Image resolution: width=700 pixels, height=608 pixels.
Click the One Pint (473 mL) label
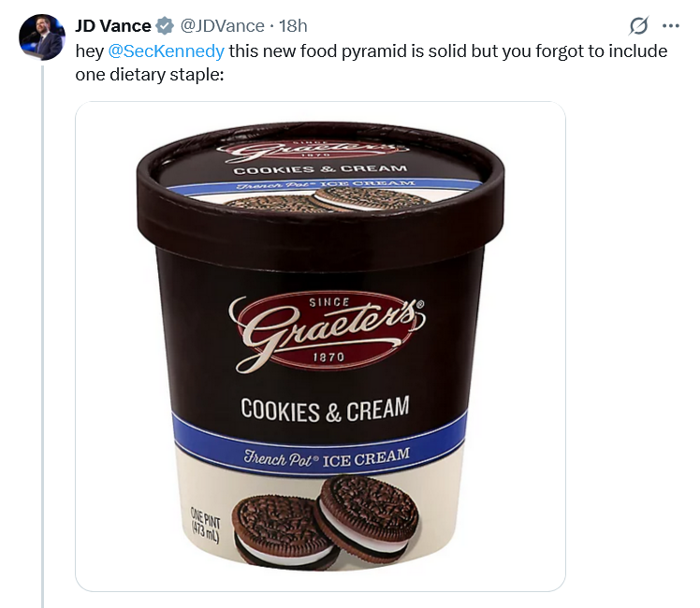205,525
